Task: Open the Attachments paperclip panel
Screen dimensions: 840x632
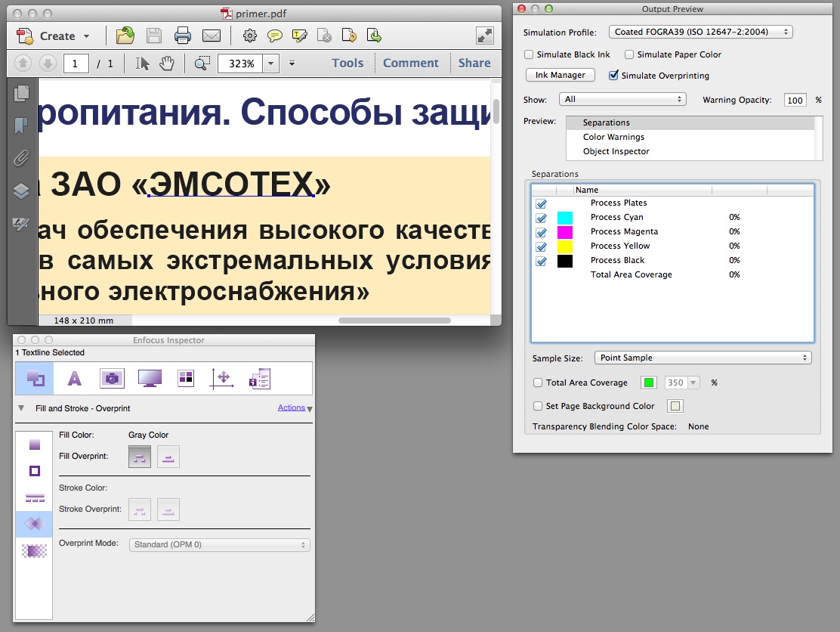Action: tap(21, 159)
